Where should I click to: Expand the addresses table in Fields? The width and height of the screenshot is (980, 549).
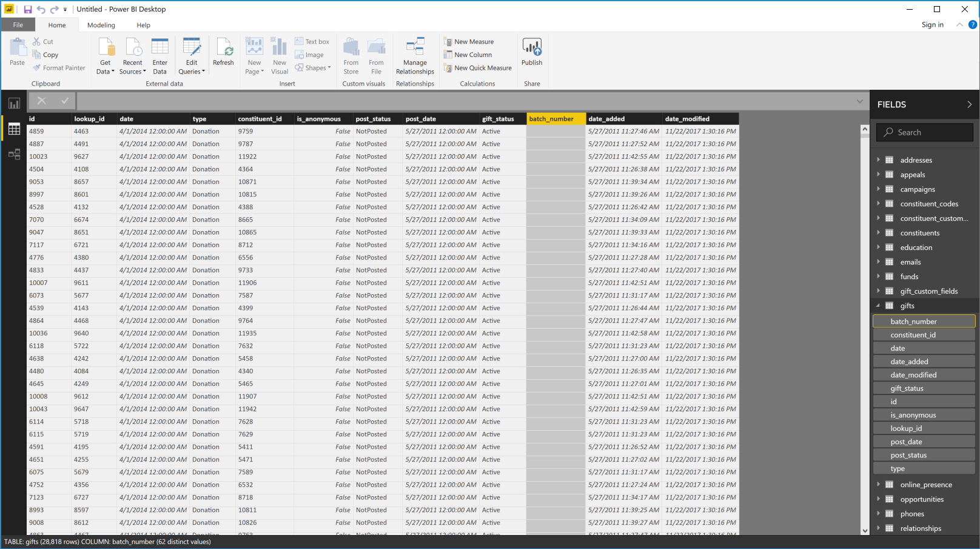878,160
